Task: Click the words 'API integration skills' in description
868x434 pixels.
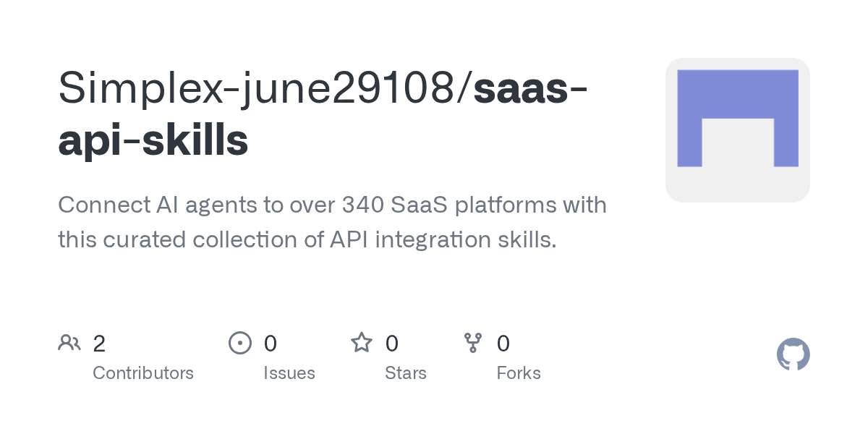Action: pyautogui.click(x=443, y=239)
